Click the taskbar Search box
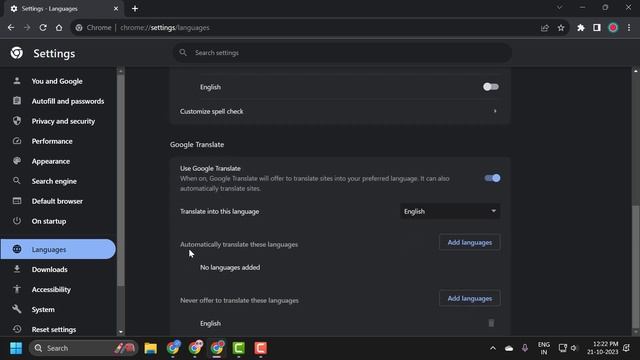 pos(83,348)
